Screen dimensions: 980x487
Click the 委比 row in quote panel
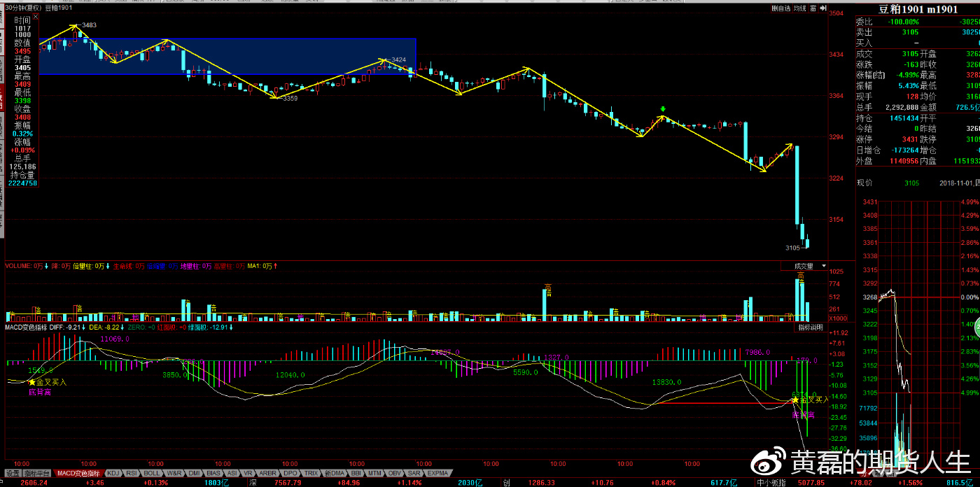(917, 22)
